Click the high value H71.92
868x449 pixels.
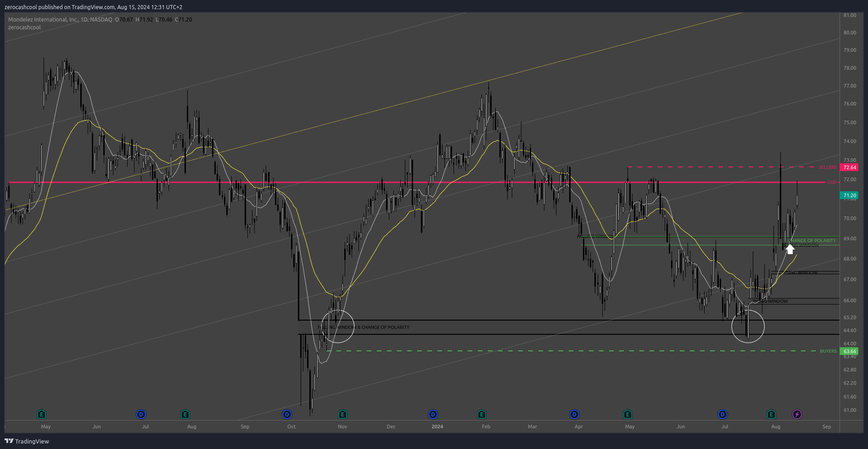pos(145,20)
